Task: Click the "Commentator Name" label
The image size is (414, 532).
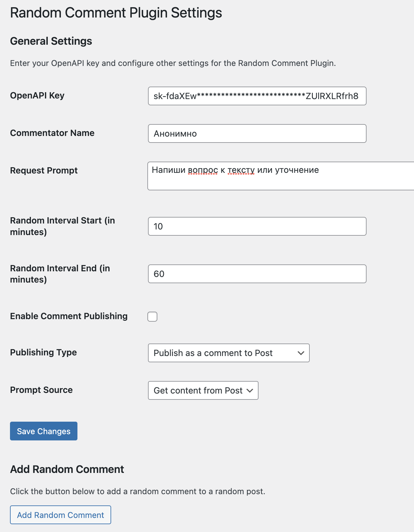Action: click(x=52, y=133)
